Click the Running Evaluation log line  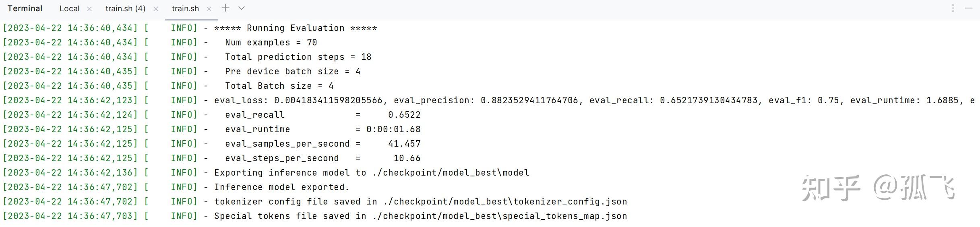(190, 28)
